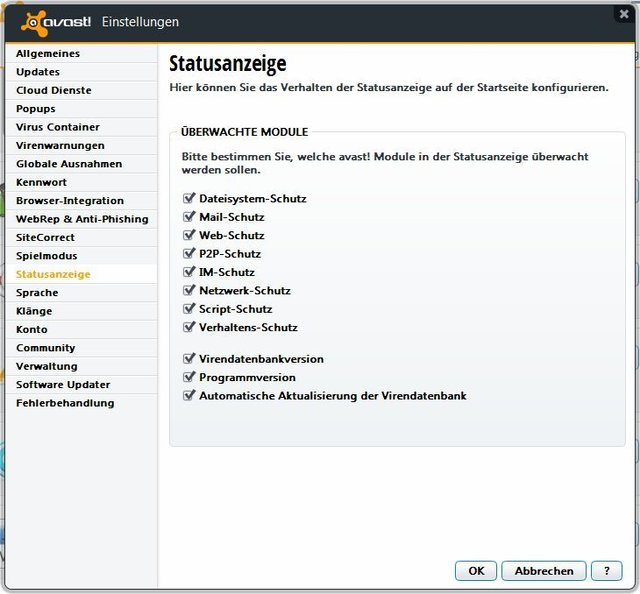Toggle Automatische Aktualisierung der Virendatenbank checkbox

(189, 396)
